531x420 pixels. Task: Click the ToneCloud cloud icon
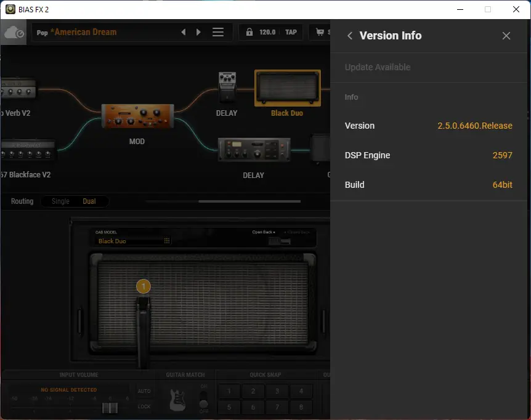(x=14, y=33)
